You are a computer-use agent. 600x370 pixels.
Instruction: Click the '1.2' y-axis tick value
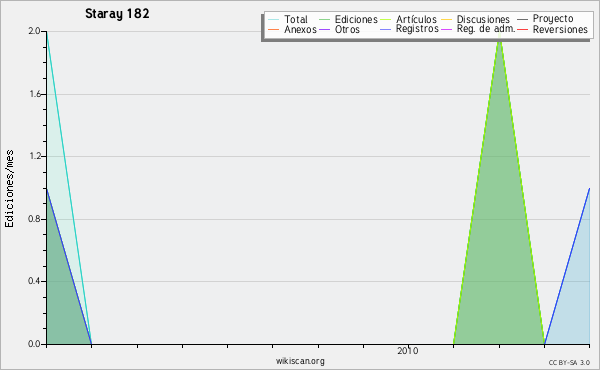pos(35,156)
